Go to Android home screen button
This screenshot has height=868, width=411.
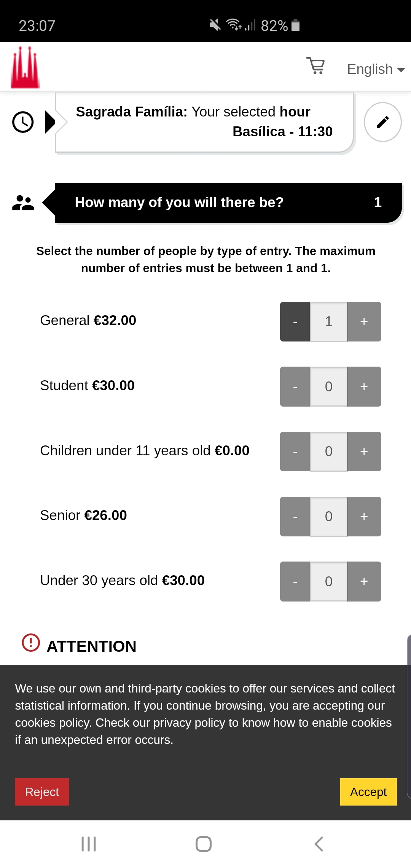pos(204,844)
